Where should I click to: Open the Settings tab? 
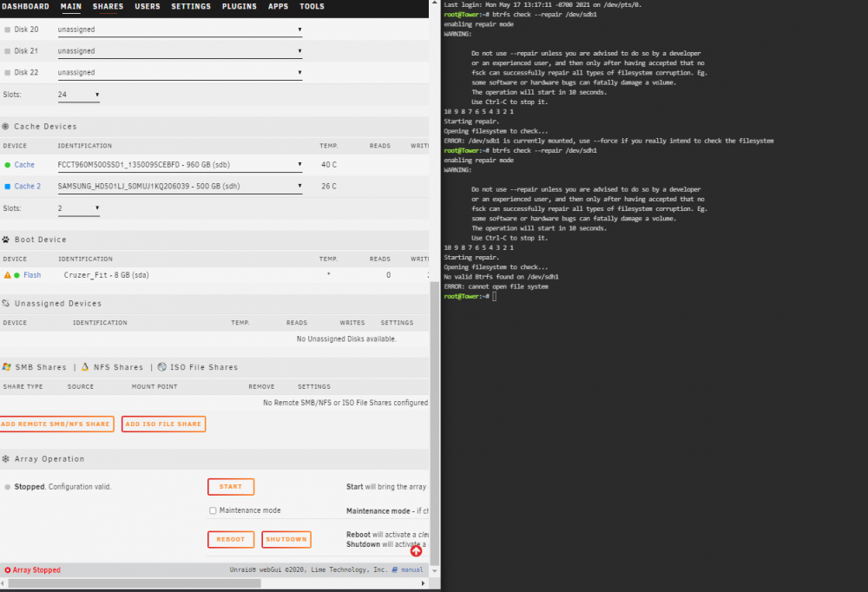[x=191, y=7]
